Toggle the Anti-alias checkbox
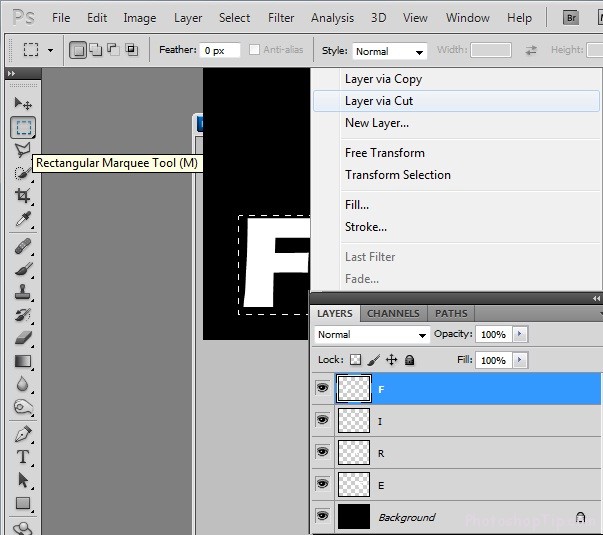This screenshot has height=535, width=603. pos(254,50)
